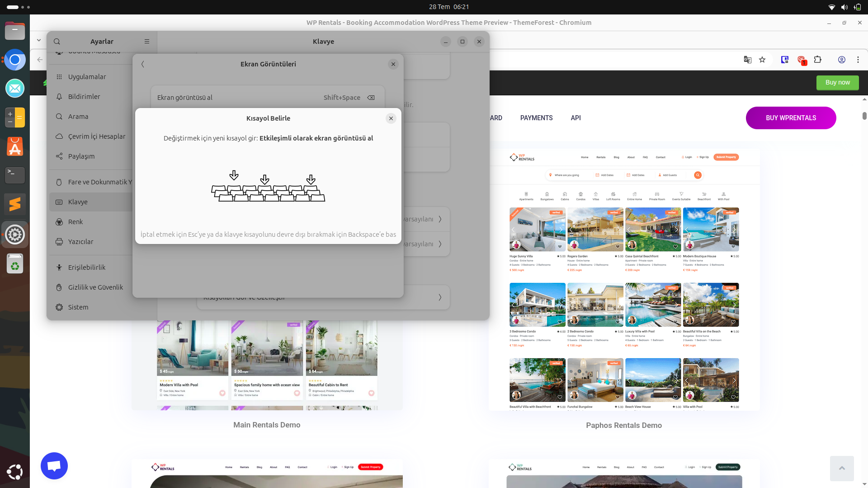
Task: Open the Chromium extensions puzzle icon
Action: 817,60
